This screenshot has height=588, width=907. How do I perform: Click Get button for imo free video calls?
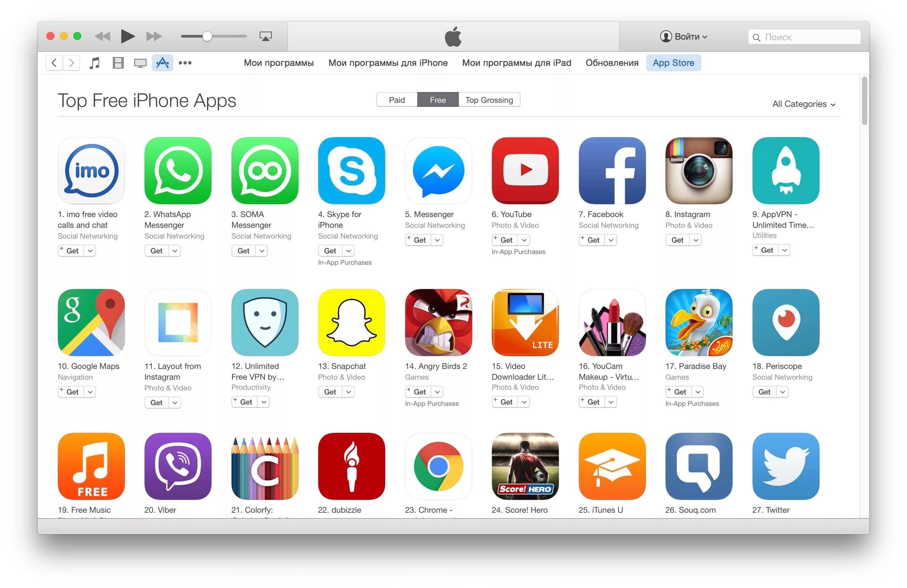pyautogui.click(x=72, y=249)
